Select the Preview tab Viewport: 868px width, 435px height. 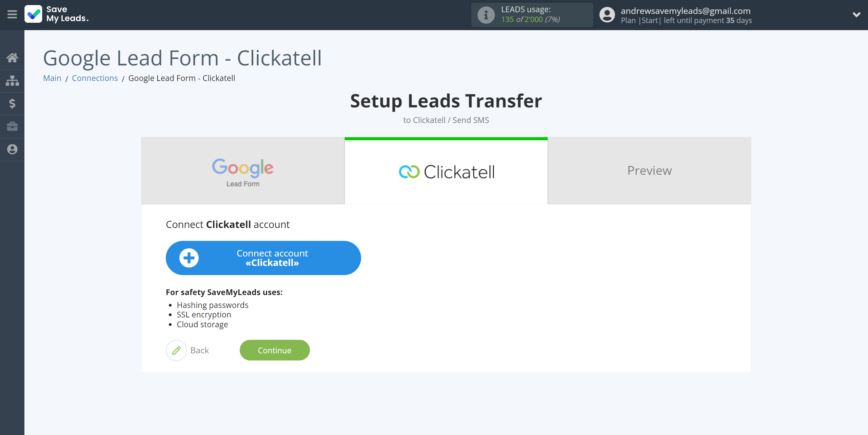tap(649, 170)
